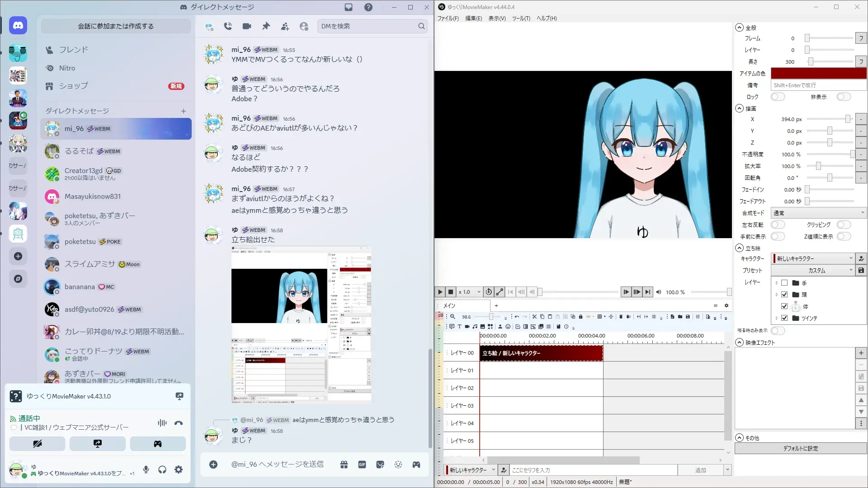Toggle the ロック switch
868x488 pixels.
coord(778,97)
